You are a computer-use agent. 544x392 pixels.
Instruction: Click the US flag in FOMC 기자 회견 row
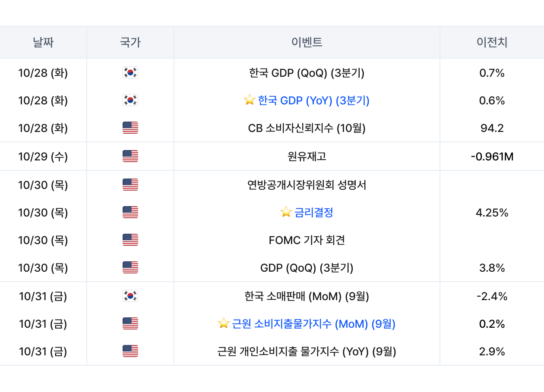(x=130, y=240)
